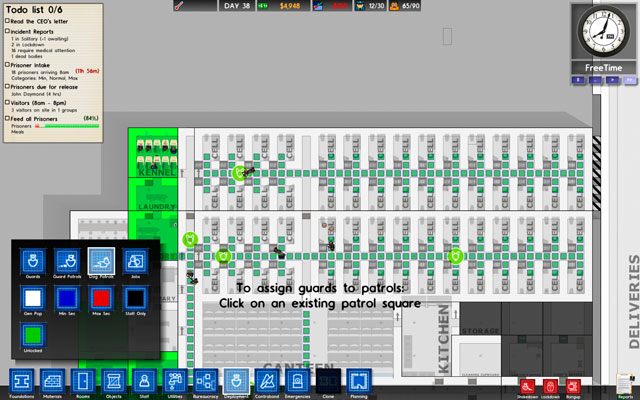Open the Jobs deployment option
Viewport: 640px width, 400px height.
[x=134, y=263]
